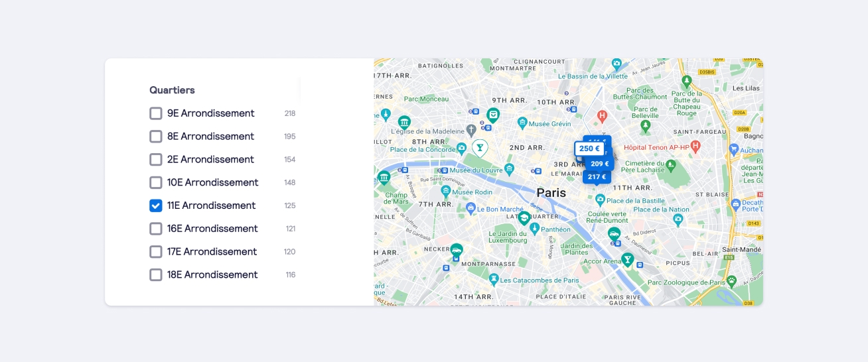Click the Place de la Nation camera pin
The image size is (868, 362).
(678, 218)
